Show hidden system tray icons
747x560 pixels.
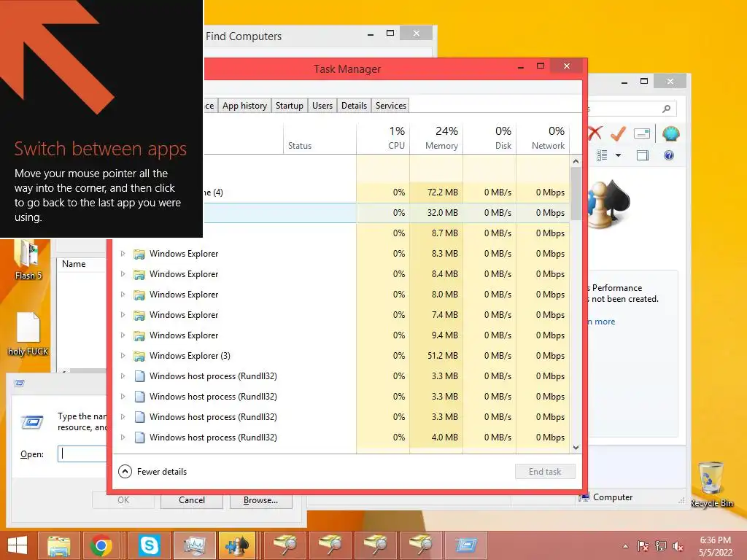coord(625,546)
